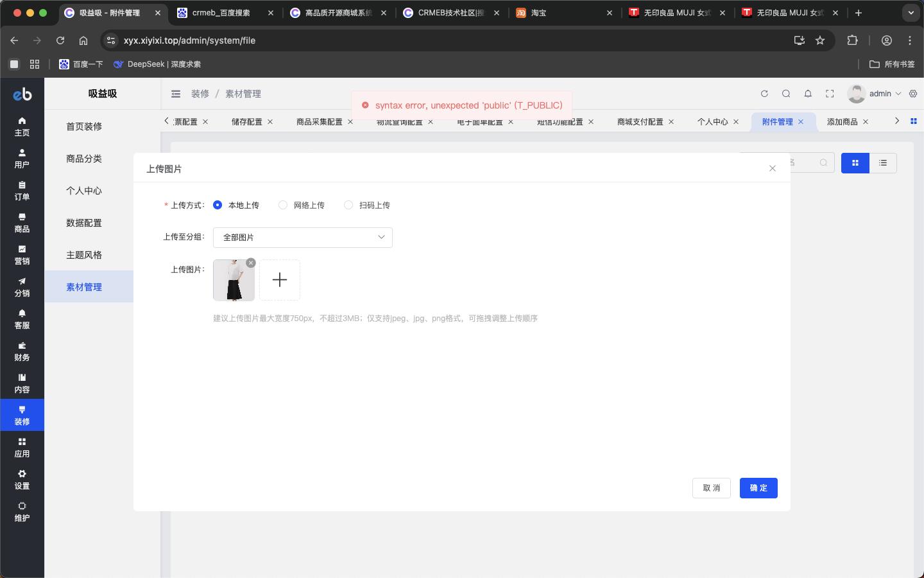Open the 用户 users sidebar icon
Screen dimensions: 924x578
pos(22,159)
